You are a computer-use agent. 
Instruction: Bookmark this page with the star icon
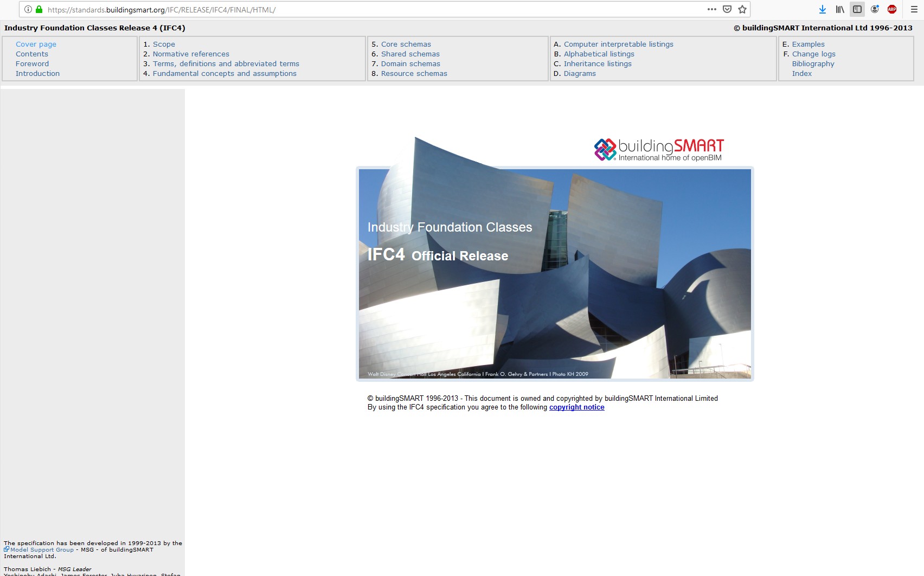point(742,9)
